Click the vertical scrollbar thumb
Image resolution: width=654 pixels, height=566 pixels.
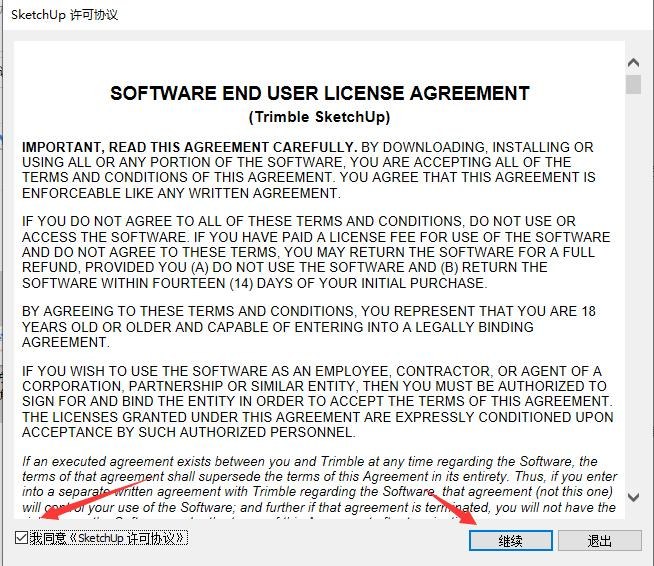(633, 84)
